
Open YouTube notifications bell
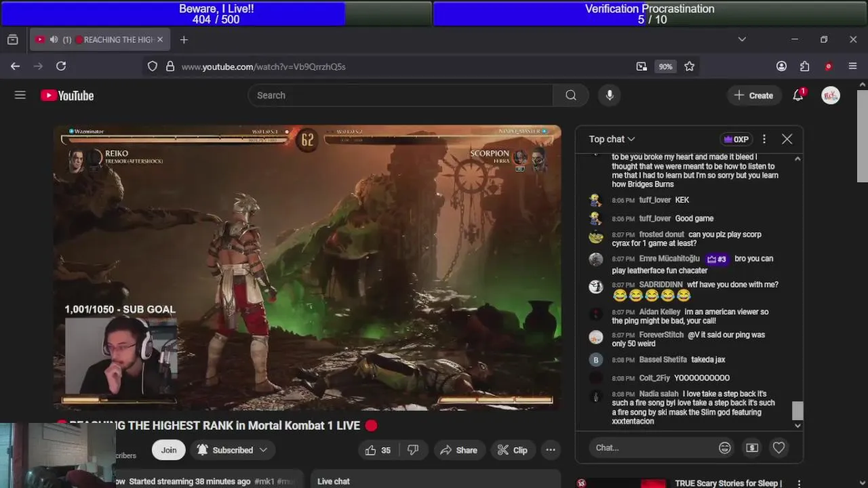[x=798, y=96]
